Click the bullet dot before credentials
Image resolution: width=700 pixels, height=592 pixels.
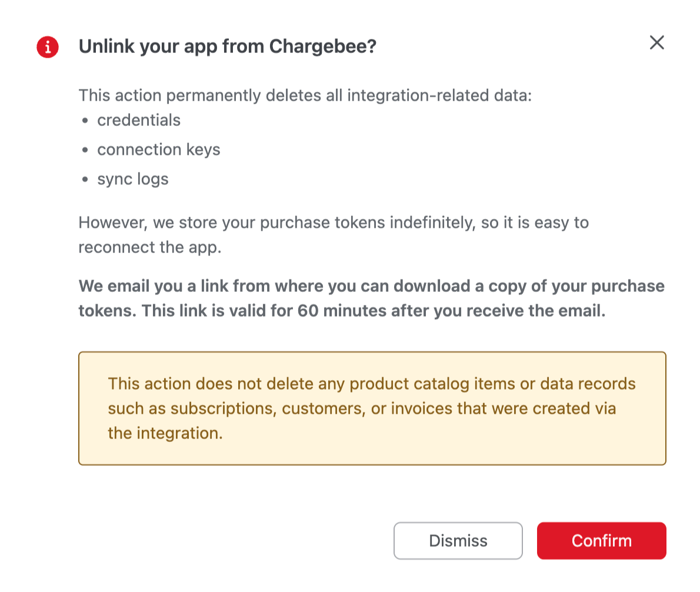pos(85,121)
